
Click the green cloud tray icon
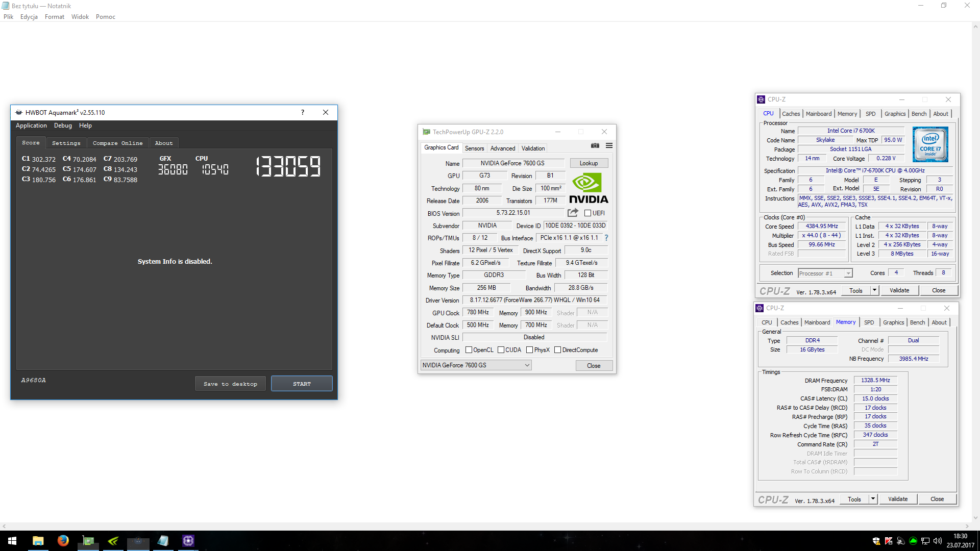point(913,541)
